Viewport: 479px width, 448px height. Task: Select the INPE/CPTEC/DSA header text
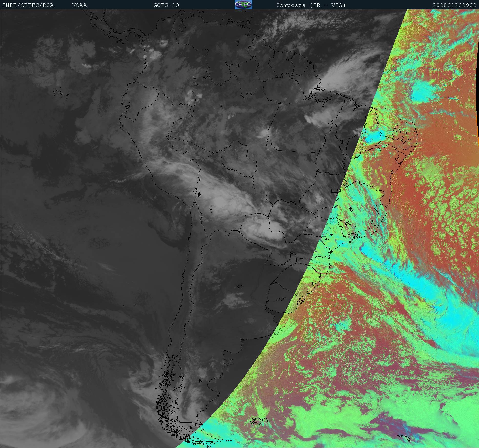[28, 5]
